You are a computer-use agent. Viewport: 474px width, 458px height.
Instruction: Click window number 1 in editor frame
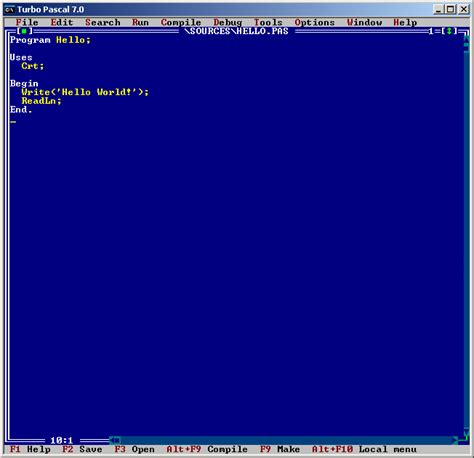pyautogui.click(x=431, y=31)
